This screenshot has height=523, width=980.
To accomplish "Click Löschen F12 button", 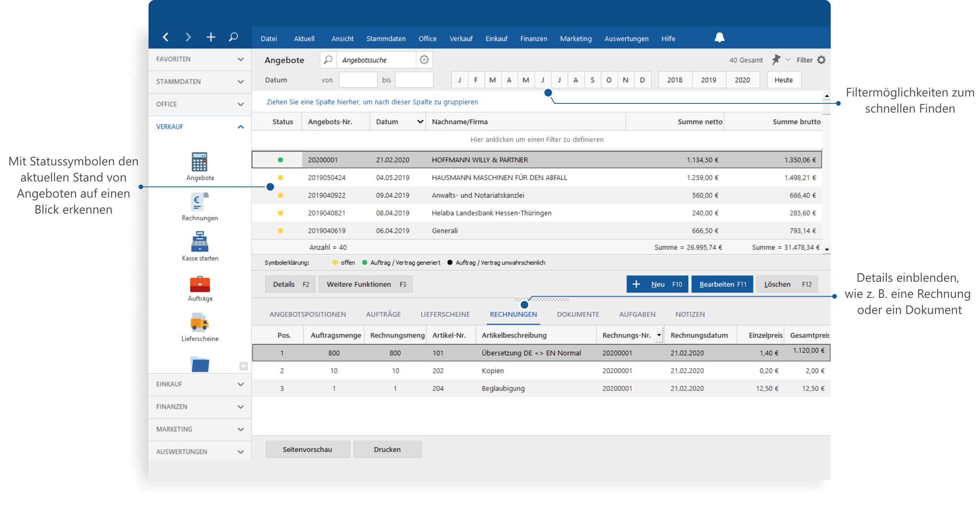I will click(787, 284).
